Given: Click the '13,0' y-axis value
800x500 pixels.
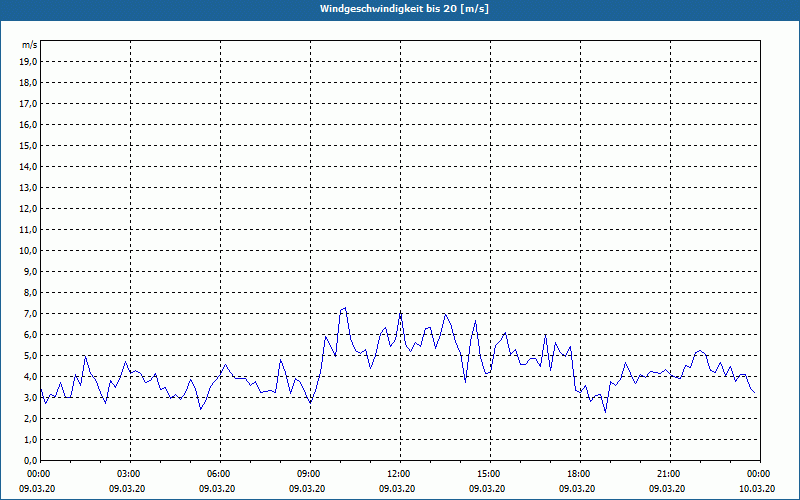Looking at the screenshot, I should [x=28, y=187].
